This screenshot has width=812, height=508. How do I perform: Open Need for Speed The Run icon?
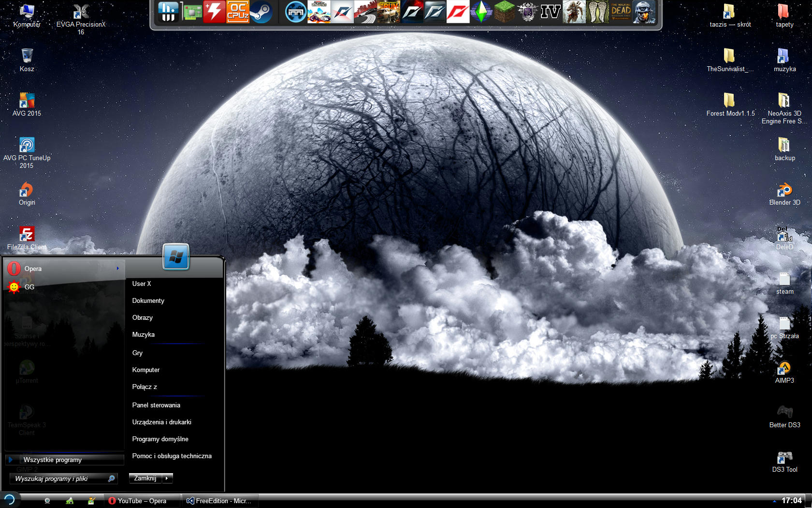pyautogui.click(x=388, y=12)
